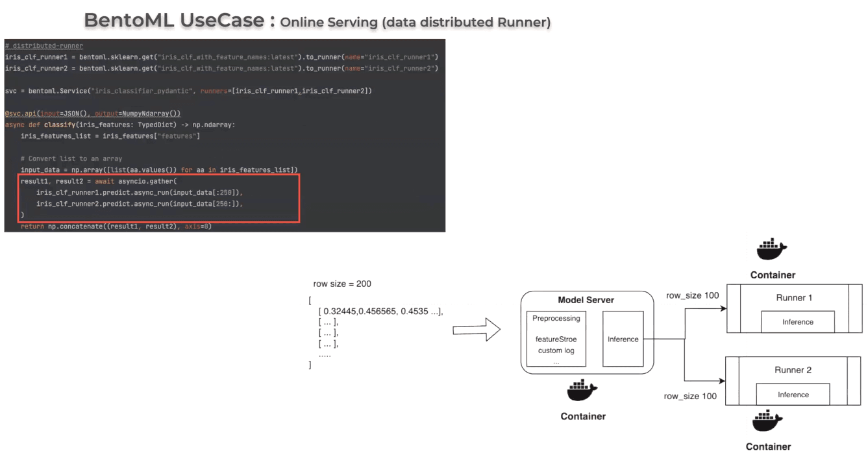The width and height of the screenshot is (868, 455).
Task: Click the svc = bentoml.Service code line
Action: point(188,91)
